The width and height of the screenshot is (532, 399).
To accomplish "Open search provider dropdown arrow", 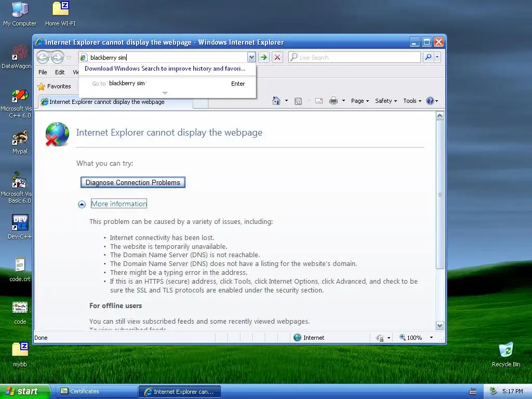I will (437, 57).
